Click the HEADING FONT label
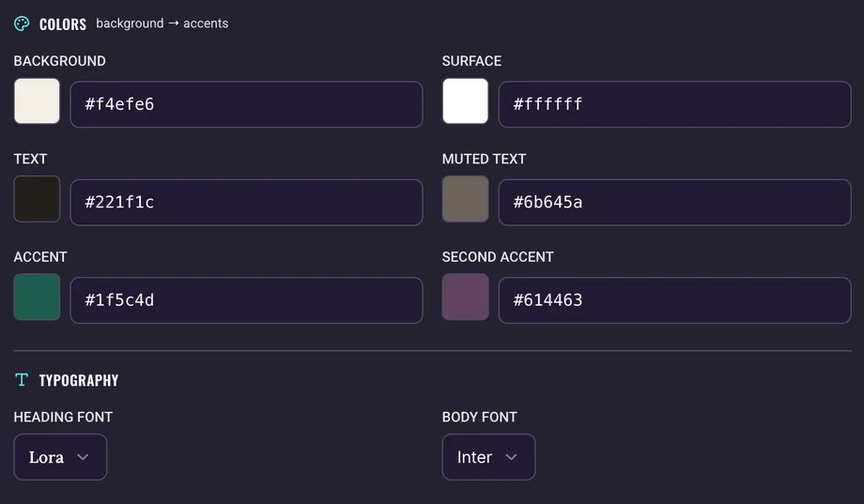Image resolution: width=864 pixels, height=504 pixels. click(63, 417)
